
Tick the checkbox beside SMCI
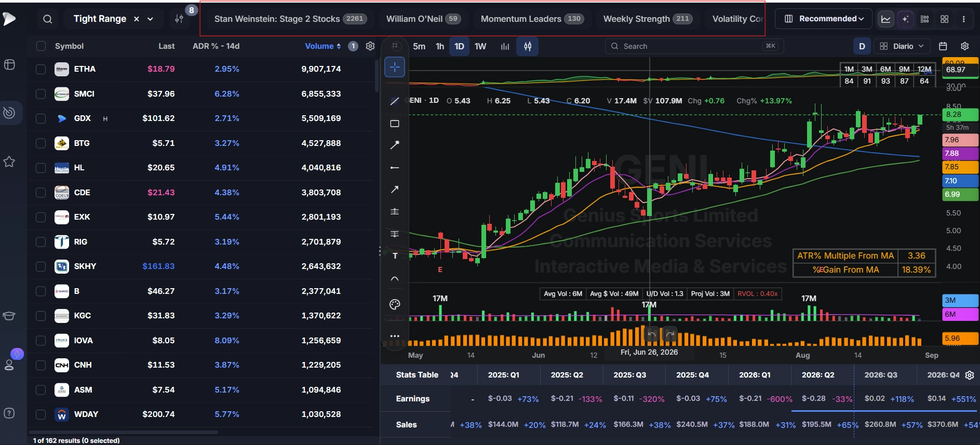(41, 94)
